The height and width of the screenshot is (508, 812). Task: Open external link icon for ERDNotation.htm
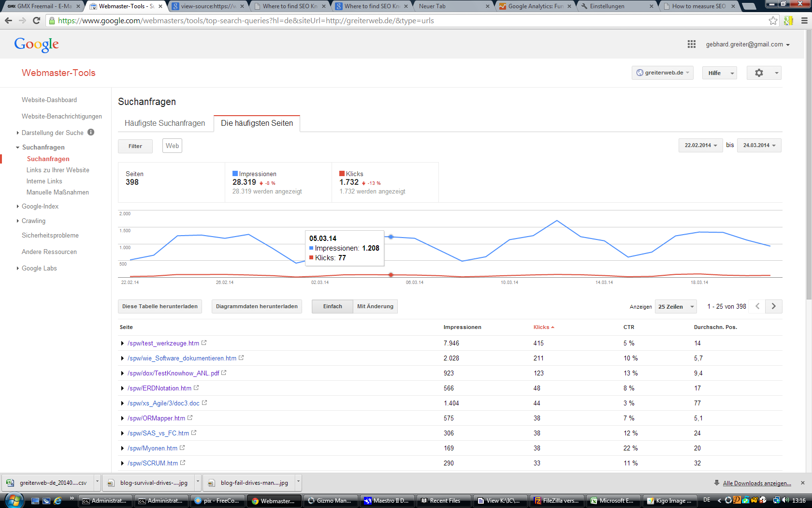196,388
